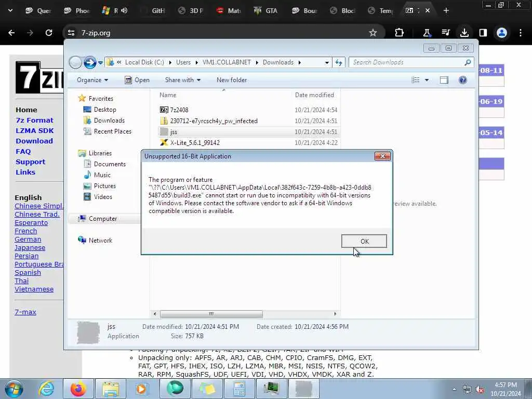
Task: Open Explorer help icon
Action: (x=463, y=80)
